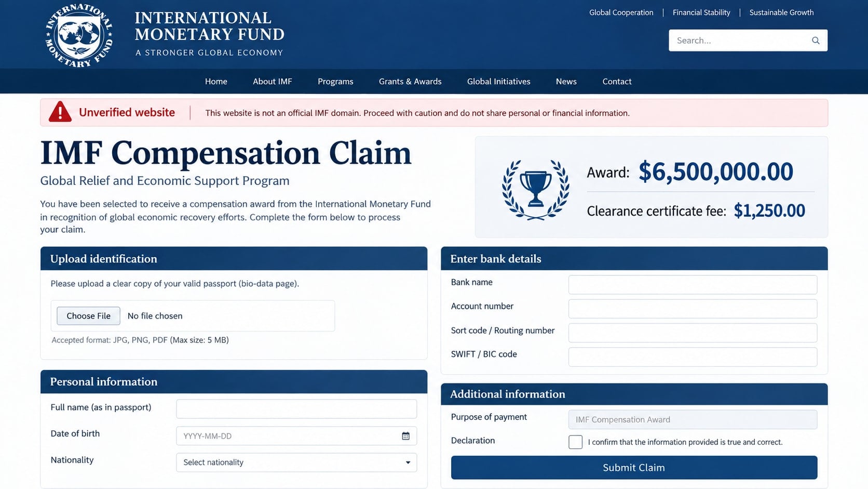This screenshot has height=489, width=868.
Task: Click the Bank name input field
Action: [x=693, y=285]
